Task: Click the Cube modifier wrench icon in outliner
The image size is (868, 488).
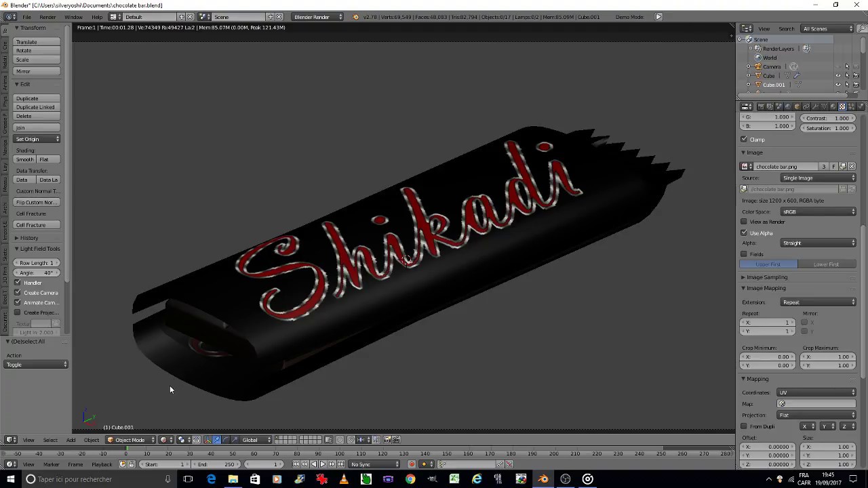Action: (797, 75)
